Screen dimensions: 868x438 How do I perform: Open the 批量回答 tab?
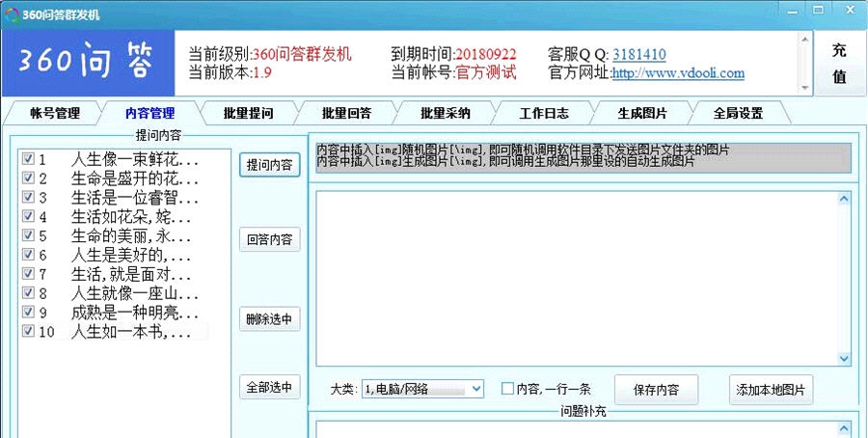coord(346,114)
